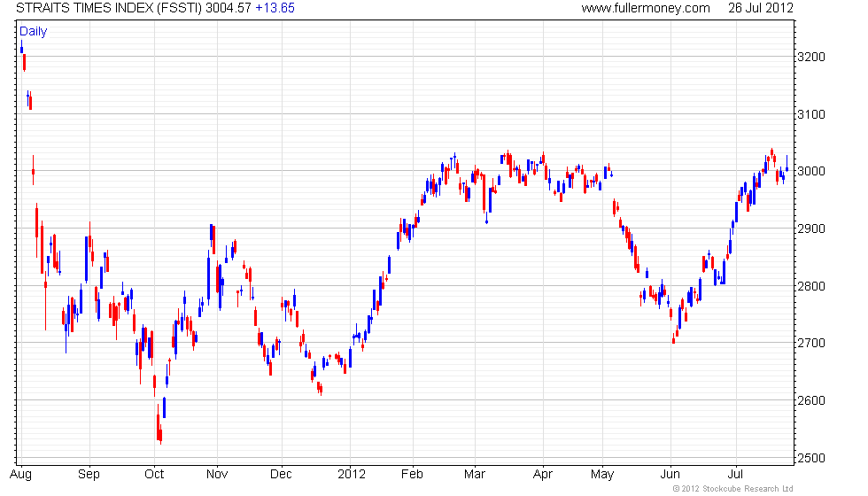Click the date 26 Jul 2012
The image size is (868, 496).
tap(761, 8)
